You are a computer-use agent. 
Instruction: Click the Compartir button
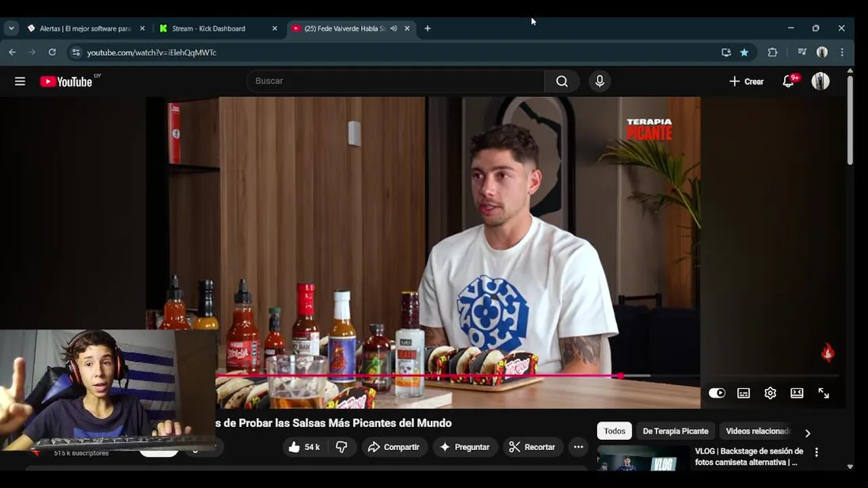click(394, 447)
